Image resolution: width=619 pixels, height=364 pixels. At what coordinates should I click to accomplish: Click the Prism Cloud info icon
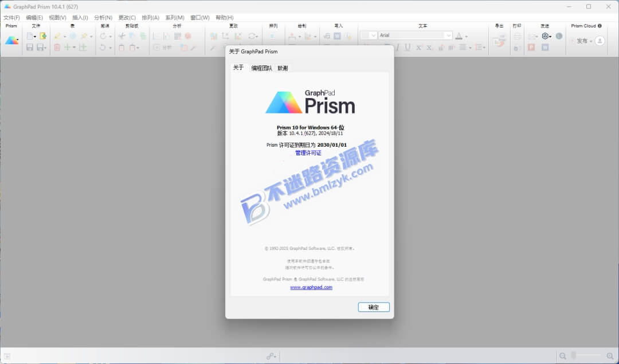click(x=600, y=26)
